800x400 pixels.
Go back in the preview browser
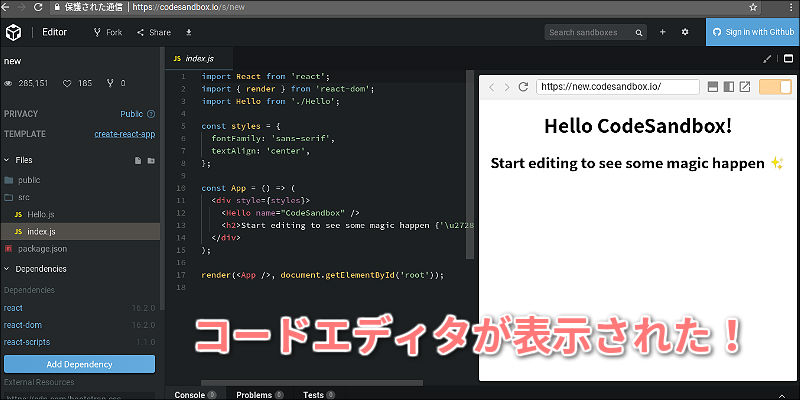[491, 87]
